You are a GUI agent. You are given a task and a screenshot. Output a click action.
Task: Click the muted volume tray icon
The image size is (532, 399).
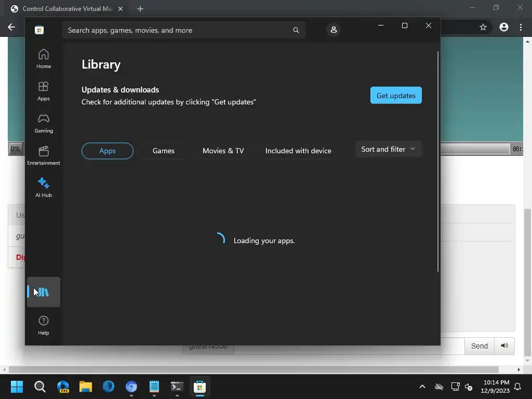pos(469,387)
